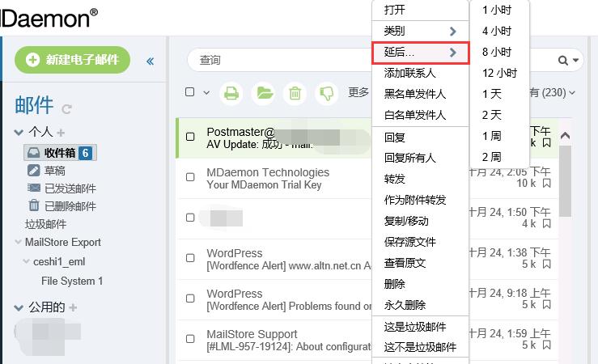Screen dimensions: 598x364
Task: Flag the 1:50 afternoon message
Action: coord(546,224)
